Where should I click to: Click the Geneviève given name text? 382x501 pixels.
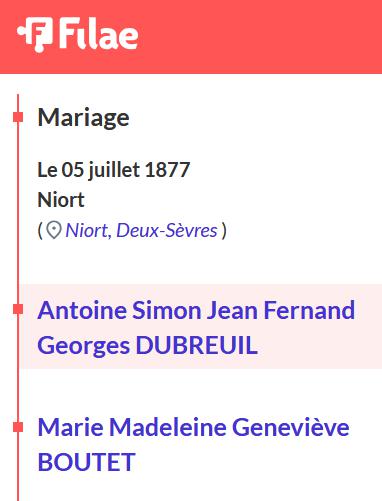click(290, 427)
